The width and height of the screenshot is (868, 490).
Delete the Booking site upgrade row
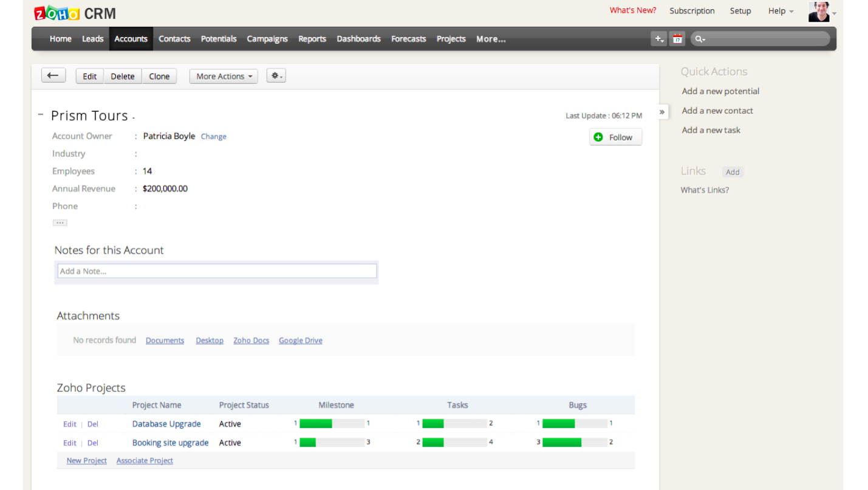(x=92, y=443)
